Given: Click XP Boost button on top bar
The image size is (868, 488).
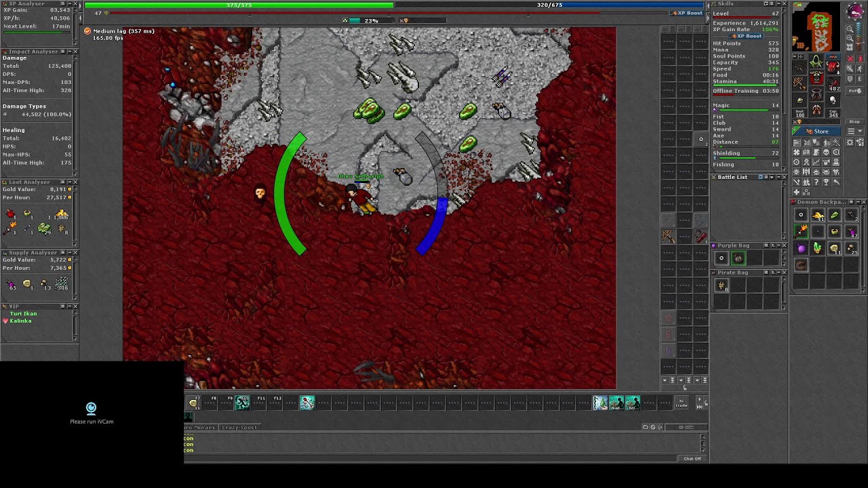Looking at the screenshot, I should (x=687, y=13).
